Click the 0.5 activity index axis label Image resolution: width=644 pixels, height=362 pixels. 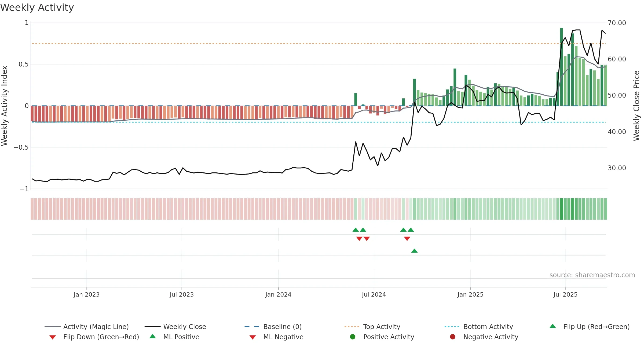click(x=23, y=64)
